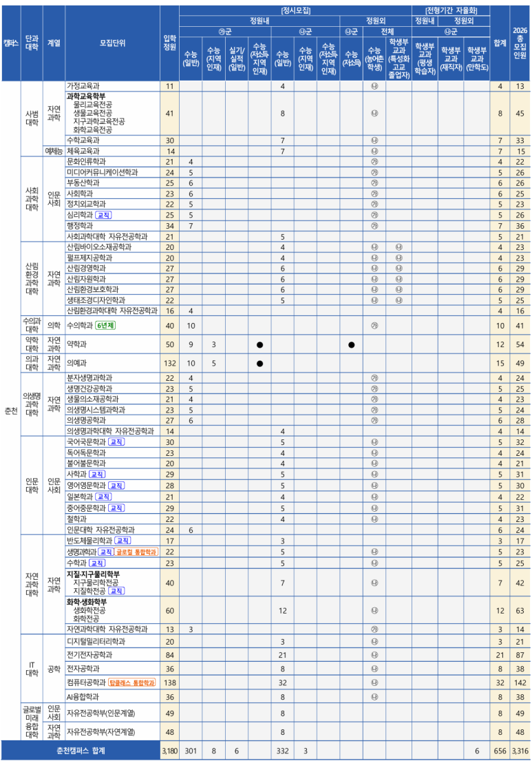The width and height of the screenshot is (532, 761).
Task: Click 산림바이오소재공학과 department
Action: click(x=99, y=247)
